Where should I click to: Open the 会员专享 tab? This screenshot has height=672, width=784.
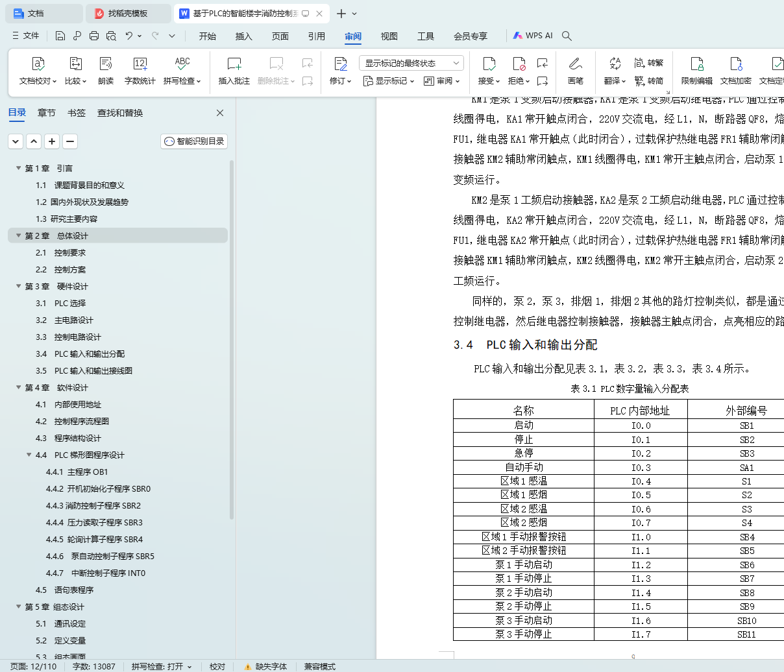click(x=471, y=36)
